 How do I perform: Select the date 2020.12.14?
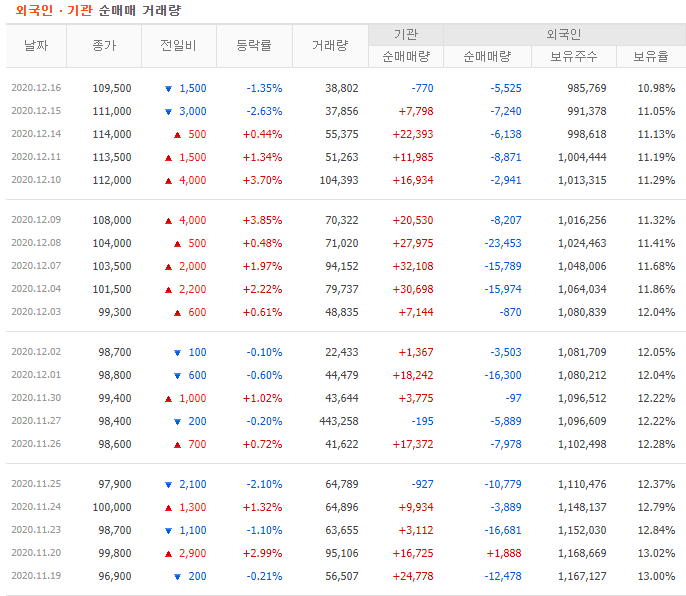click(x=36, y=134)
